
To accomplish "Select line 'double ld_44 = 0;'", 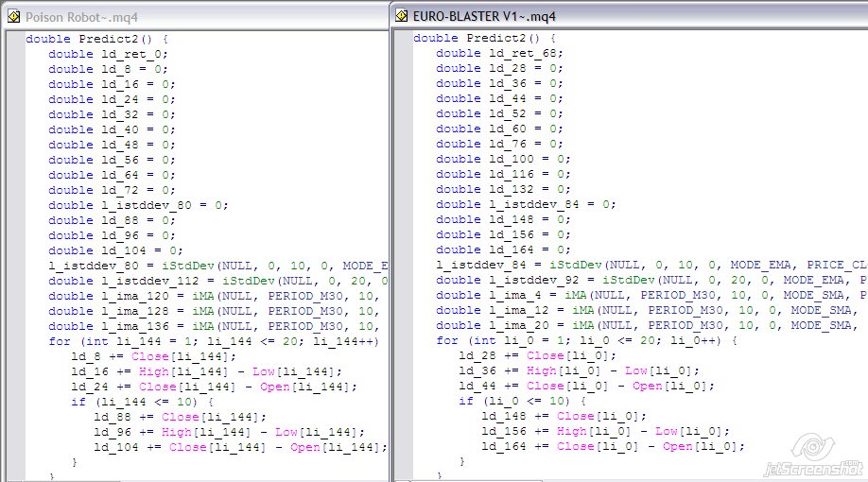I will click(x=499, y=98).
